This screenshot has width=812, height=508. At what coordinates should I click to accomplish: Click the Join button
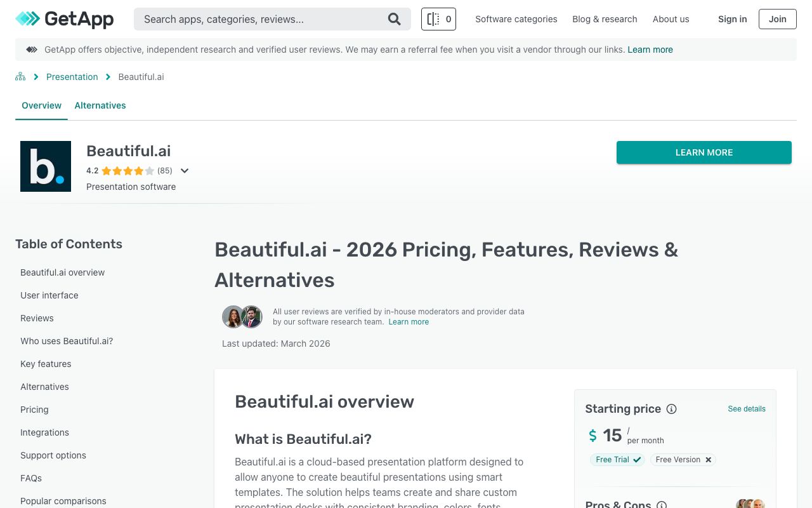(x=778, y=19)
